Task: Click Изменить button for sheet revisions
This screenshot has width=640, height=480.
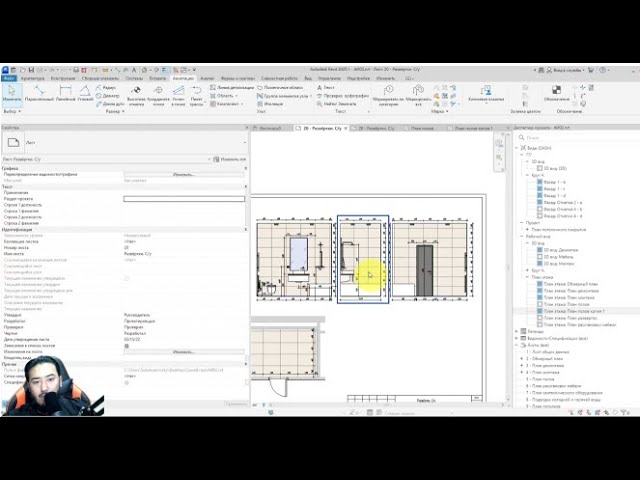Action: coord(184,351)
